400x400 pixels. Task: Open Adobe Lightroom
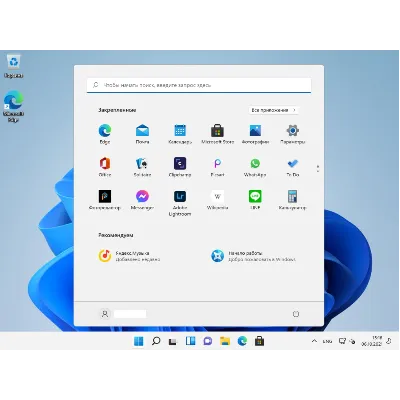pos(180,203)
